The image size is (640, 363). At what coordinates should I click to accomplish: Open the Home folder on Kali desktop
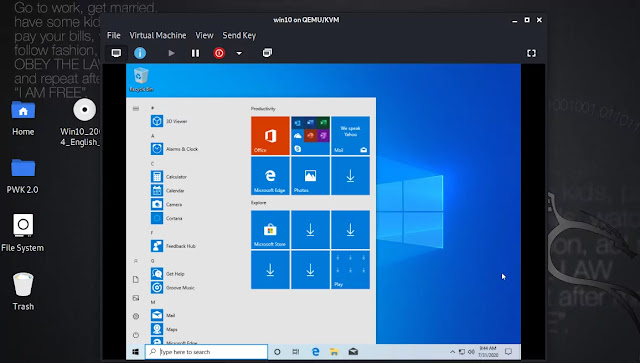(x=23, y=118)
